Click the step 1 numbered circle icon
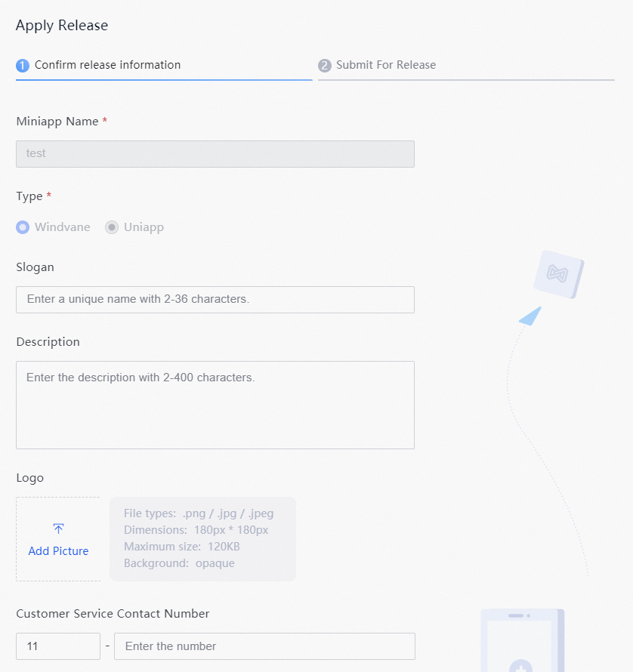The image size is (633, 672). [x=23, y=66]
